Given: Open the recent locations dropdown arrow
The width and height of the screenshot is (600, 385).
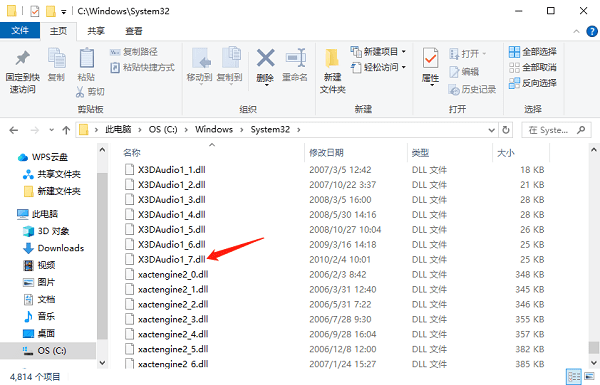Looking at the screenshot, I should tap(51, 130).
